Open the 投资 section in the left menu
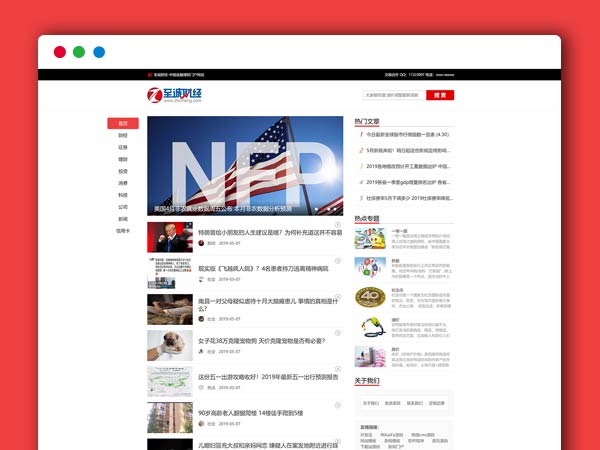 [123, 171]
